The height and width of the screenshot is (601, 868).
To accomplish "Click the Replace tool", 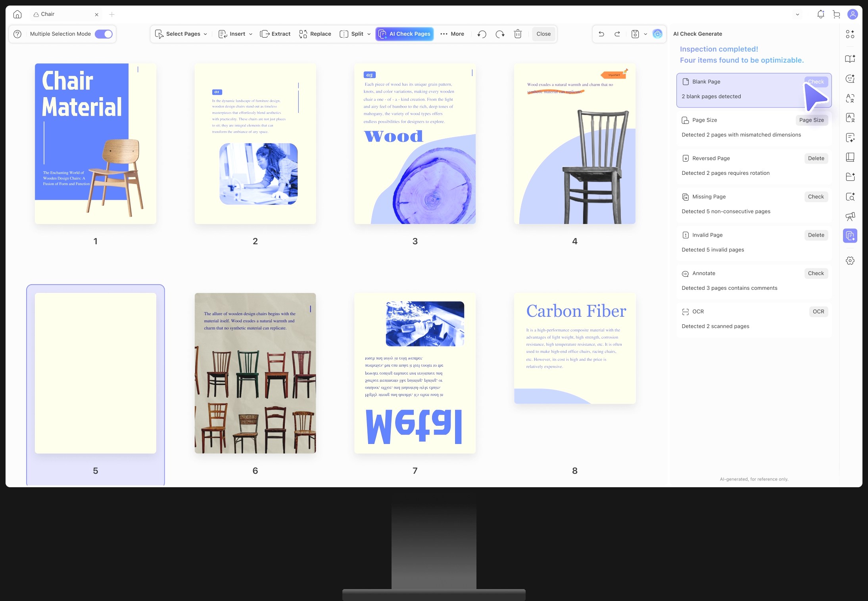I will click(315, 34).
